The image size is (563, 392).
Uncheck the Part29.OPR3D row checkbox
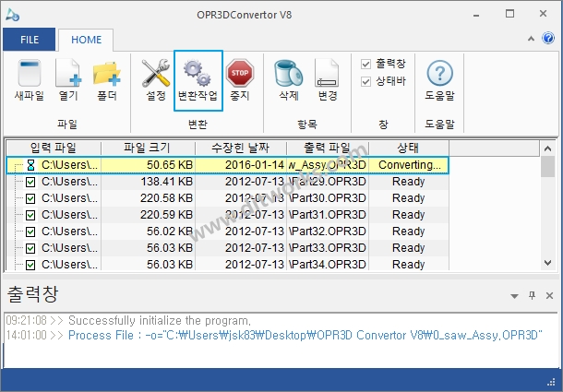(30, 182)
